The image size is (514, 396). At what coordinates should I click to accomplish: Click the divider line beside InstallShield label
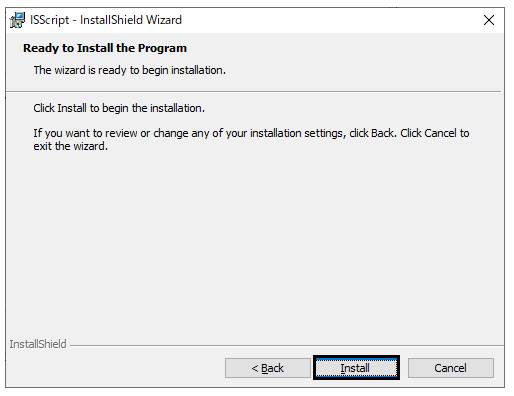point(287,345)
